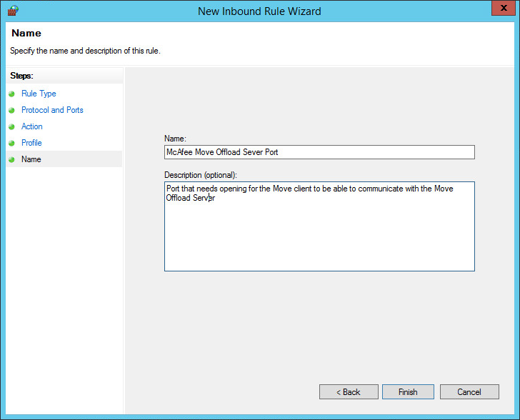Focus the Description optional text box
This screenshot has width=520, height=420.
[319, 226]
